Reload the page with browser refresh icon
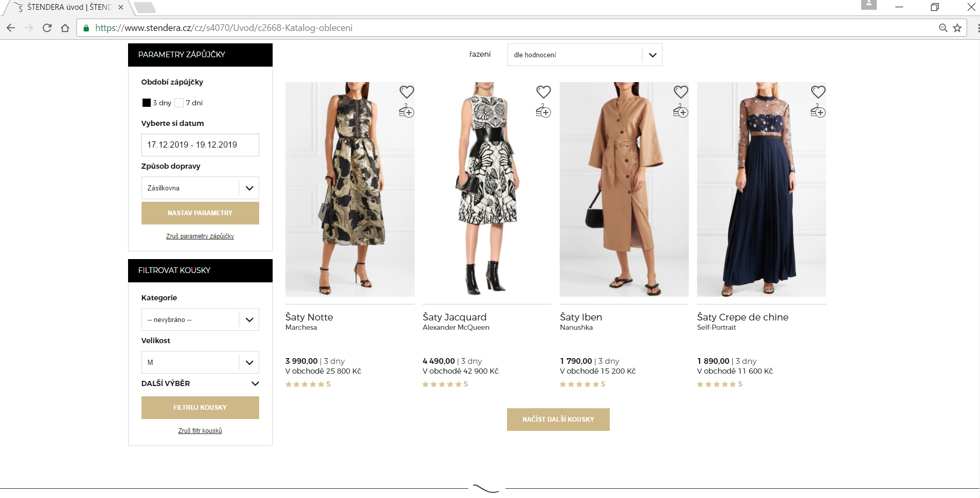980x498 pixels. [x=47, y=28]
